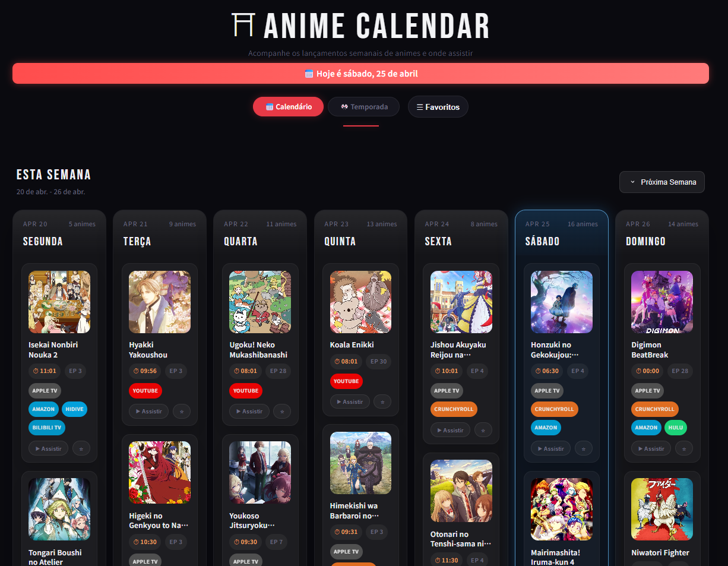
Task: Click the Higeki no Genkyou cover art
Action: click(x=160, y=473)
